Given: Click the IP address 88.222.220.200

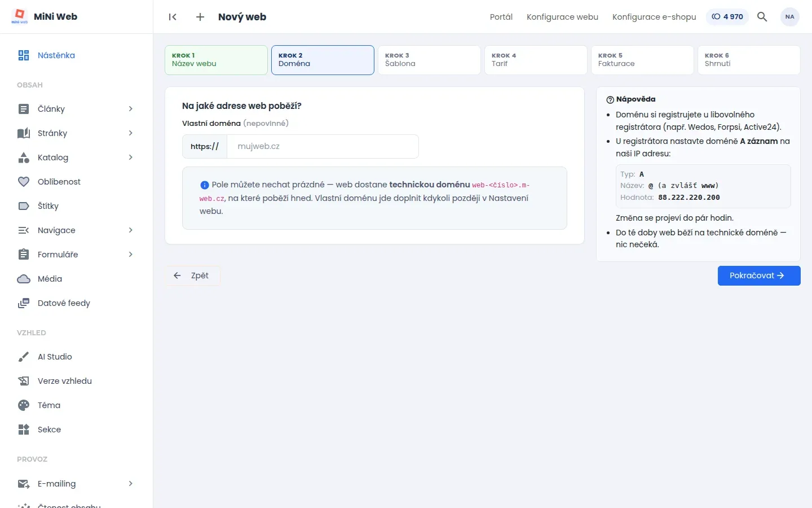Looking at the screenshot, I should (x=689, y=198).
